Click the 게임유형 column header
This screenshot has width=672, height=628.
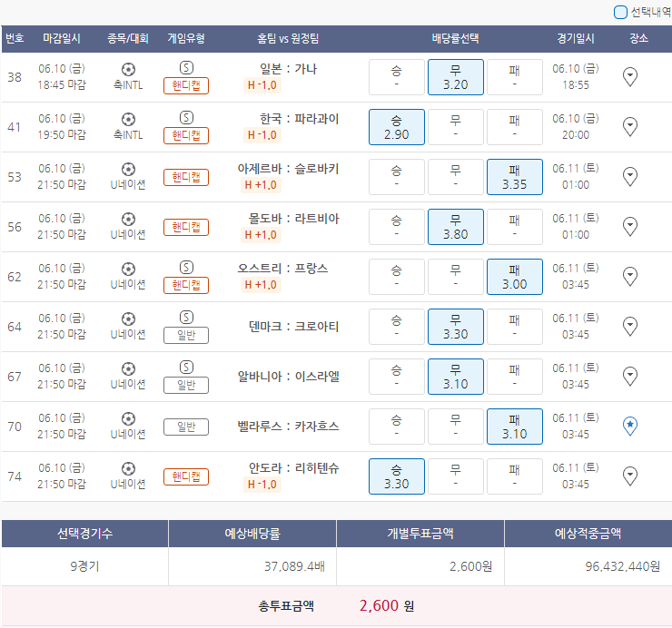(x=186, y=38)
